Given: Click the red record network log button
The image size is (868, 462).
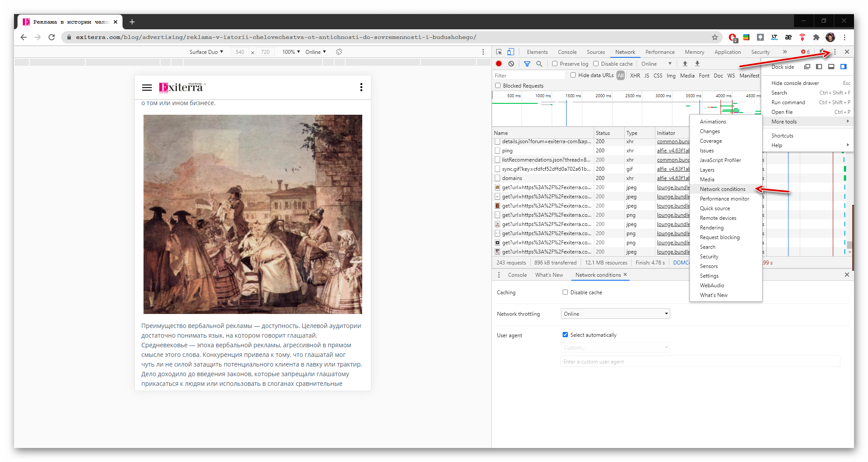Looking at the screenshot, I should (499, 63).
